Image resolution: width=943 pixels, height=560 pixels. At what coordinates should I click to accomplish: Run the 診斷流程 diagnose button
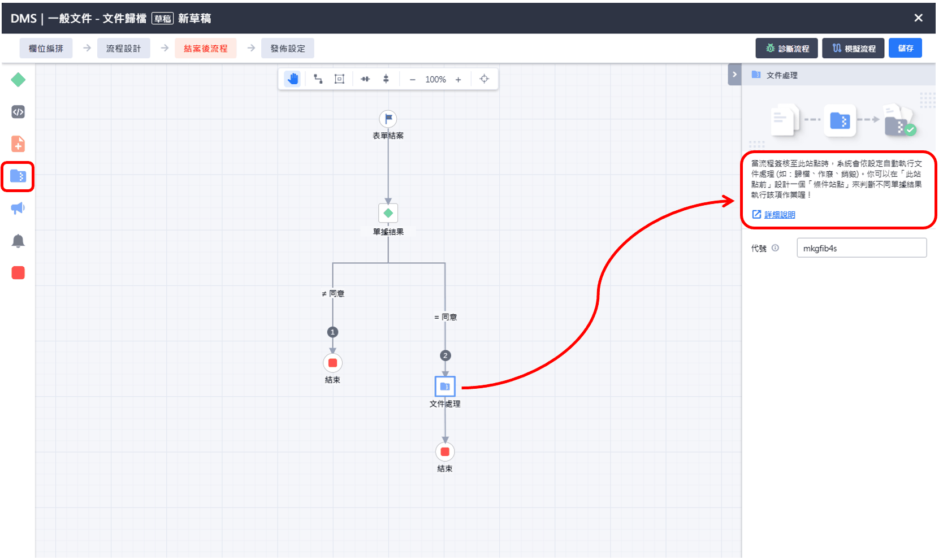click(786, 49)
